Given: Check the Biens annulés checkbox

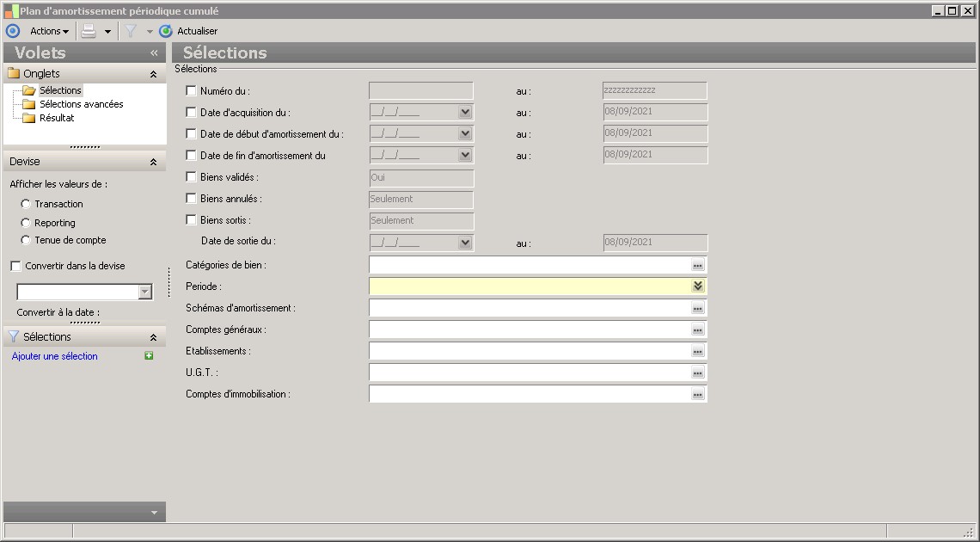Looking at the screenshot, I should (x=191, y=198).
